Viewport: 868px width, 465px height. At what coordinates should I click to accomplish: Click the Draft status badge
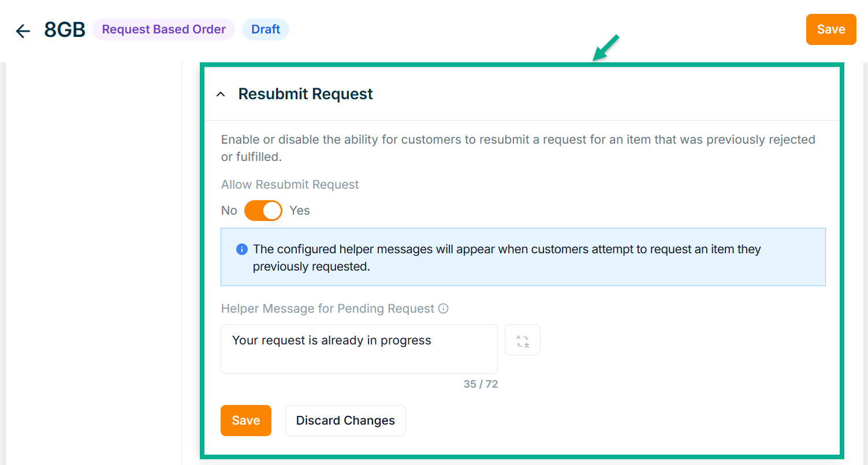266,29
